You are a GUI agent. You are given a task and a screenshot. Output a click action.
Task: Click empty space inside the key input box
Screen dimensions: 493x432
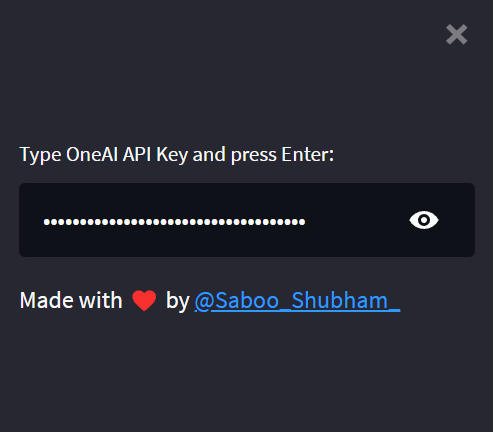click(x=353, y=220)
